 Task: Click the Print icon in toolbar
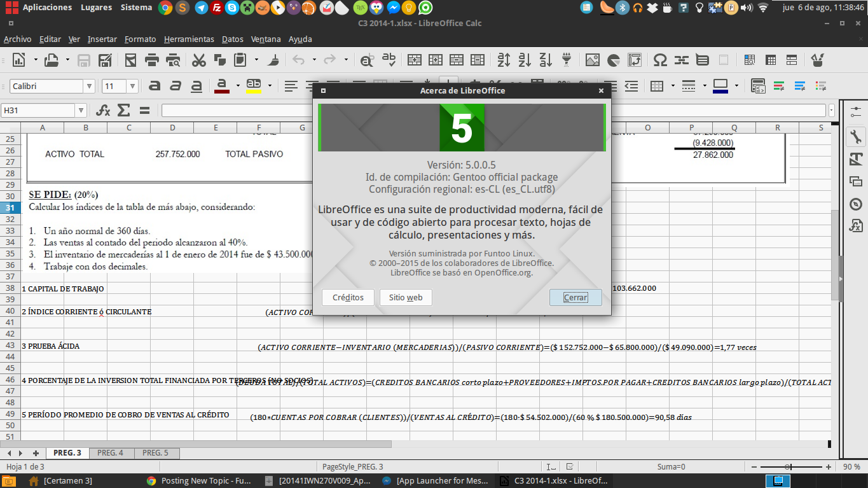point(151,60)
